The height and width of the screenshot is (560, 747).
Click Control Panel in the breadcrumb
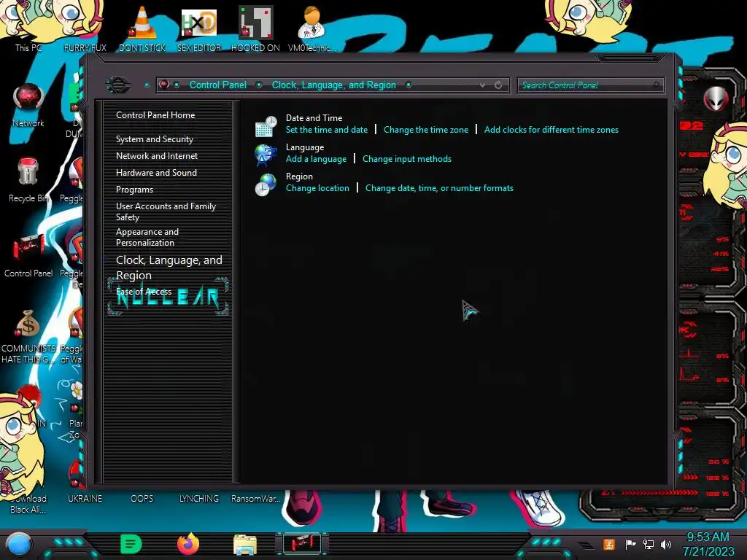click(x=218, y=85)
